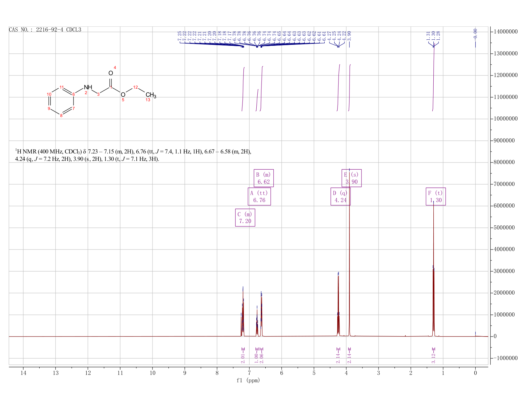Click atom number '9' on the benzene ring
Image resolution: width=532 pixels, height=411 pixels.
point(49,109)
